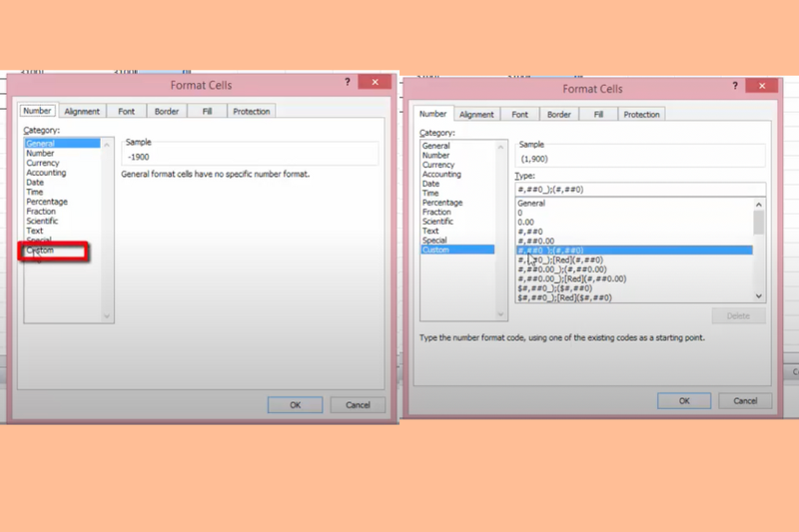The width and height of the screenshot is (799, 532).
Task: Click down arrow of Type list scrollbar
Action: [759, 295]
